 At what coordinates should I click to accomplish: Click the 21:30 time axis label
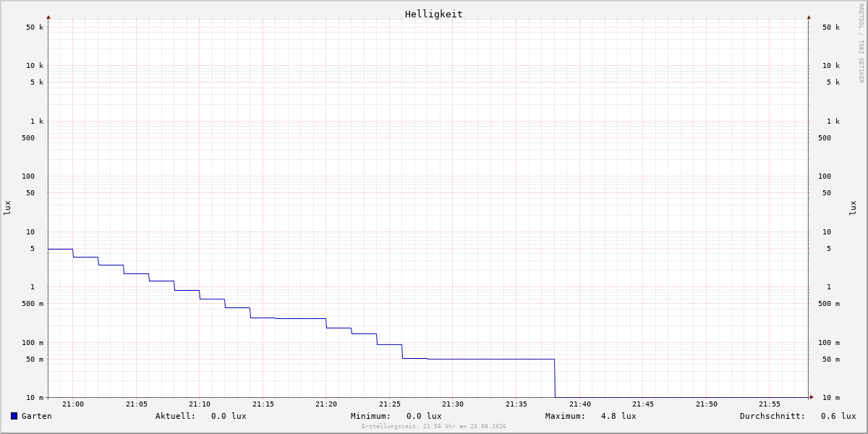453,404
